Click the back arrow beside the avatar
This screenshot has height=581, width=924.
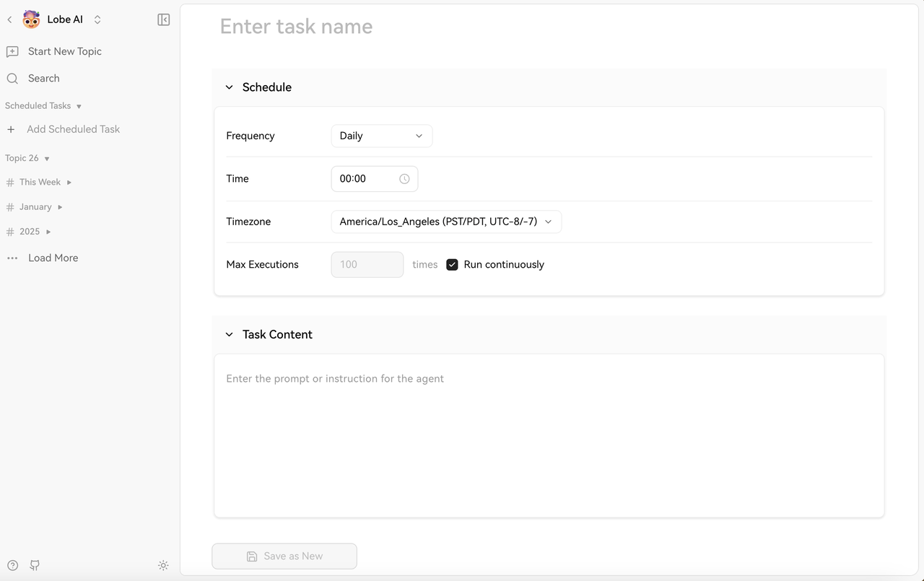pos(9,19)
